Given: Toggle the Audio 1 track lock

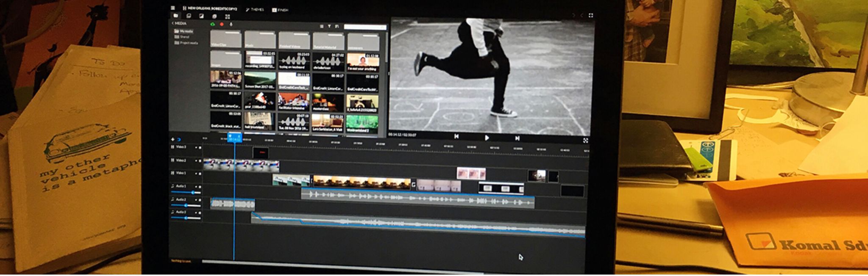Looking at the screenshot, I should [x=200, y=187].
